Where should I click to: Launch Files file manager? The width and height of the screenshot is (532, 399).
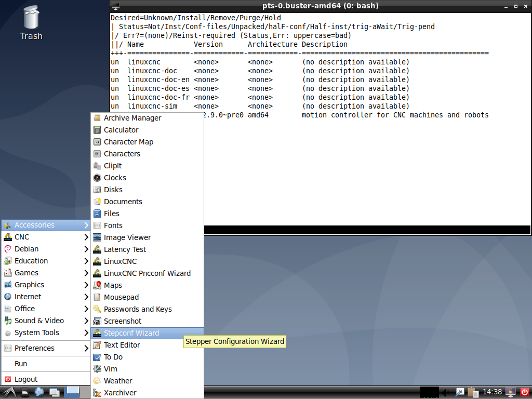coord(147,214)
